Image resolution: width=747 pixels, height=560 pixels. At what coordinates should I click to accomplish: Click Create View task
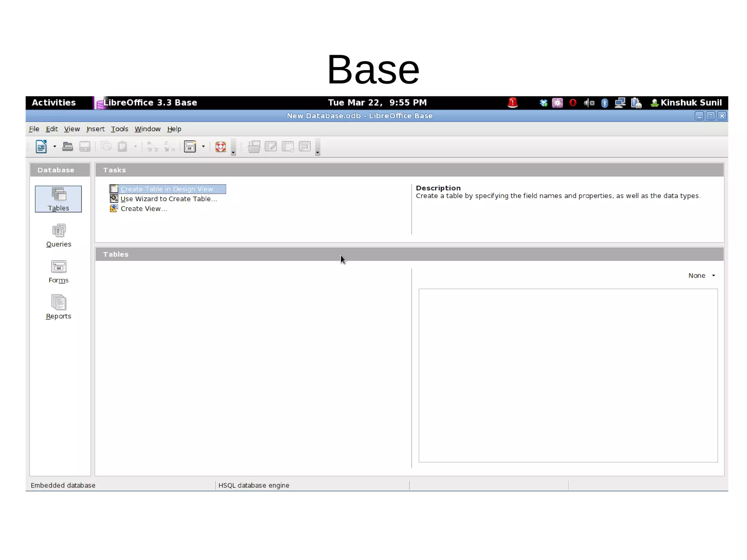pyautogui.click(x=143, y=209)
